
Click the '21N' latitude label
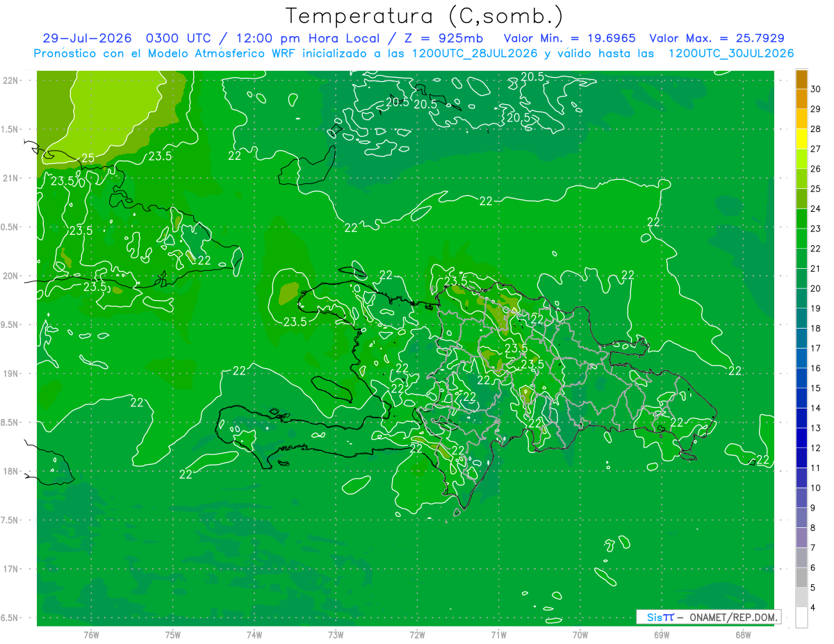pyautogui.click(x=12, y=178)
